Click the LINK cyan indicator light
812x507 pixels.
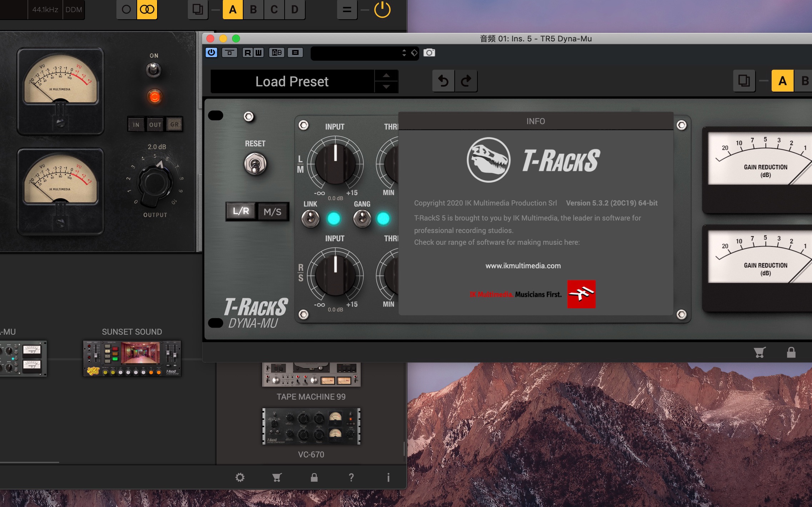[x=334, y=218]
